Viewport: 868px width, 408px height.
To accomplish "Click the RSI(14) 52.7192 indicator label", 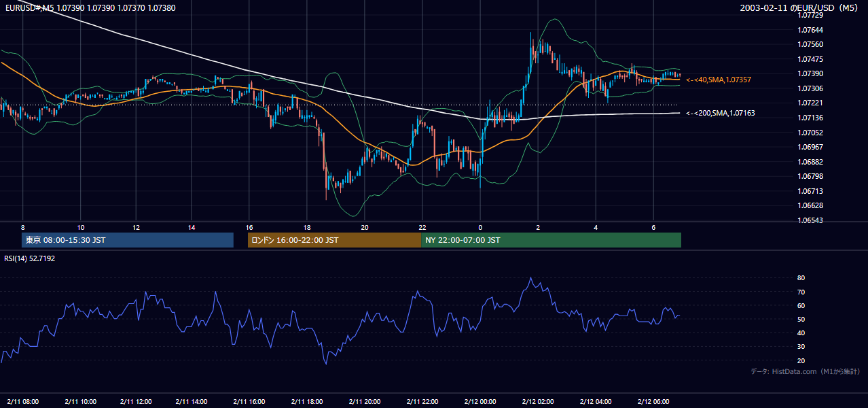I will [30, 258].
